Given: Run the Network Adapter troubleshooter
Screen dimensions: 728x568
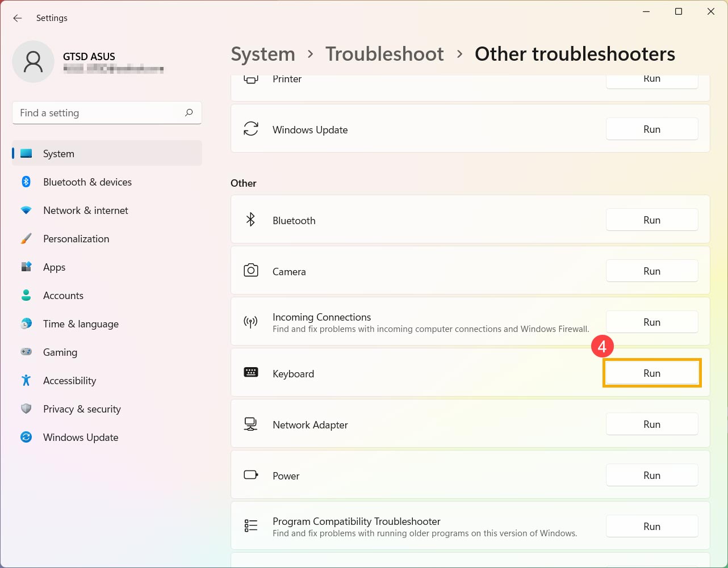Looking at the screenshot, I should [652, 424].
